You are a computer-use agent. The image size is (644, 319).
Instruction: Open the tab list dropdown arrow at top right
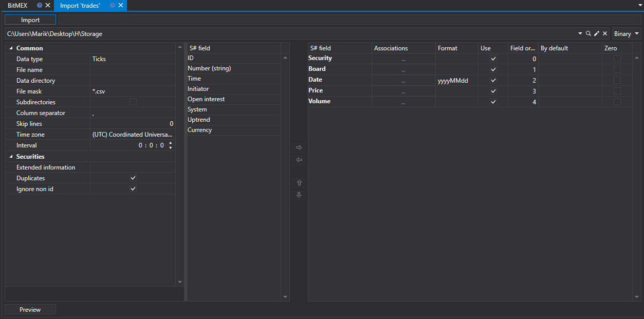click(x=639, y=5)
